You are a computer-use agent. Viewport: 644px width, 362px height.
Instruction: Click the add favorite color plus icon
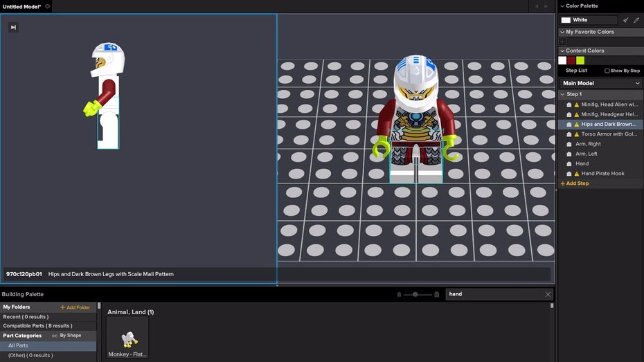(x=562, y=42)
